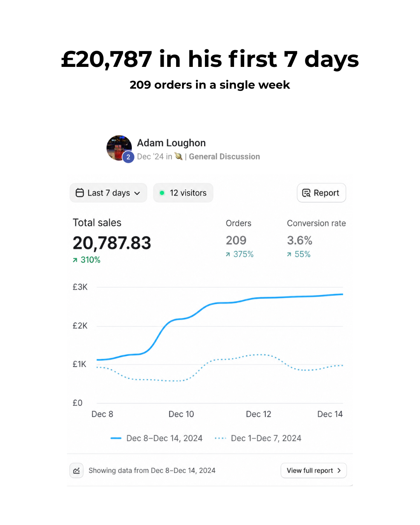The image size is (420, 525).
Task: Click the calendar icon in date selector
Action: (80, 193)
